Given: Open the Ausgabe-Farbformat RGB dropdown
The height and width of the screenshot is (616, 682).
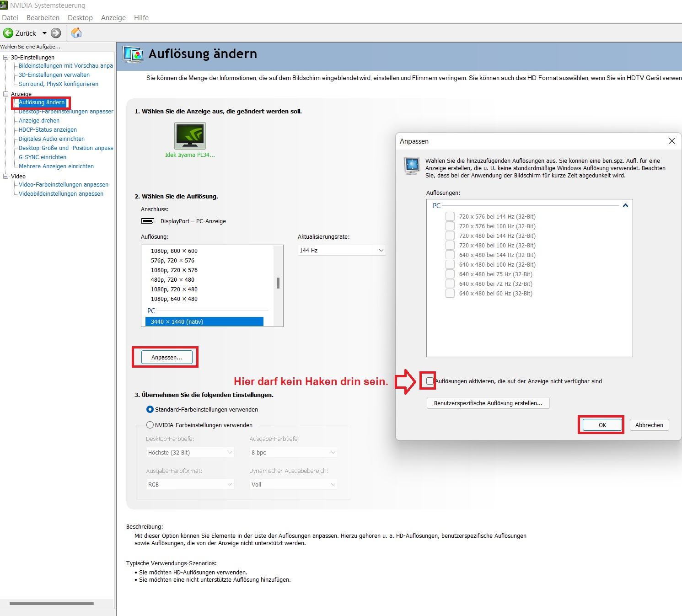Looking at the screenshot, I should coord(190,484).
